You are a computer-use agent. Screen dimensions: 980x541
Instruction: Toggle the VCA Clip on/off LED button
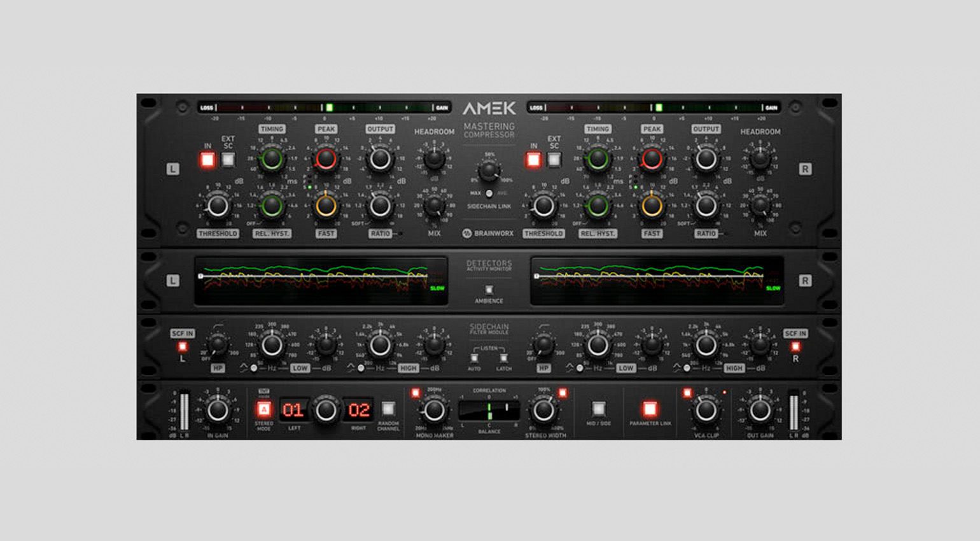tap(687, 393)
